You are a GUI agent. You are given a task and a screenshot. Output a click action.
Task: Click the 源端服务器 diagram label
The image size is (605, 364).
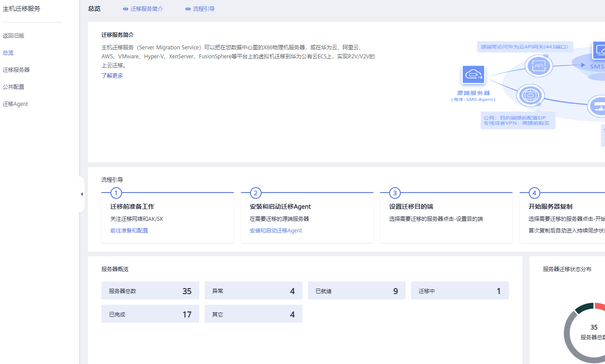pos(473,93)
